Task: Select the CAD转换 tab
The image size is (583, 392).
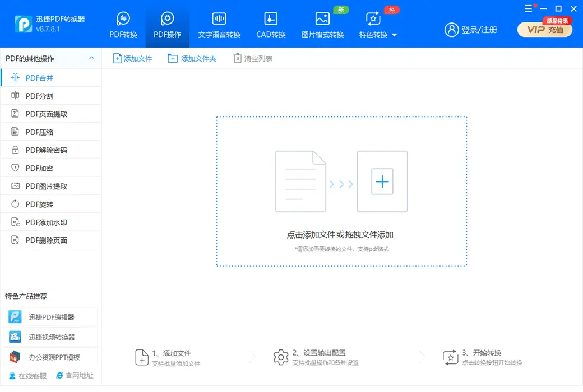Action: pos(271,25)
